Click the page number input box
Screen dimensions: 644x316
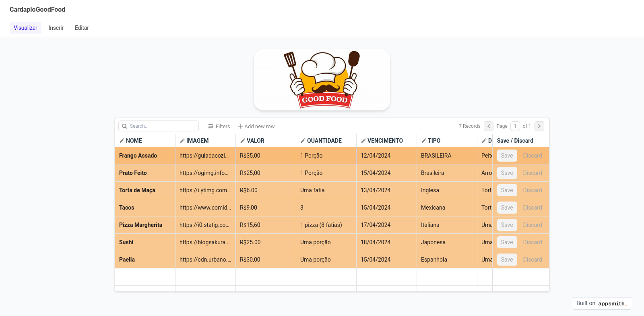(x=515, y=126)
